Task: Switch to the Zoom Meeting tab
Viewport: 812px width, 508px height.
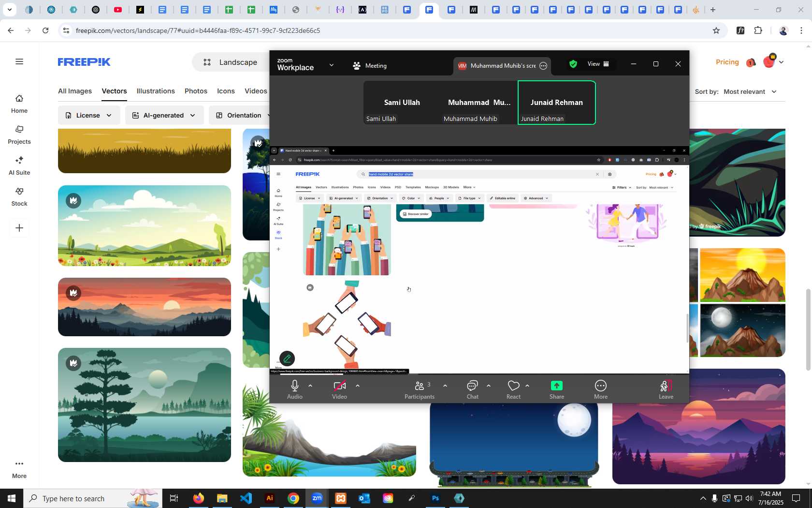Action: [x=370, y=66]
